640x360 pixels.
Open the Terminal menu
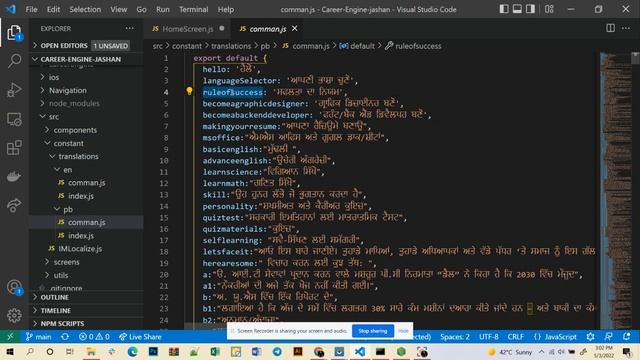[x=193, y=9]
